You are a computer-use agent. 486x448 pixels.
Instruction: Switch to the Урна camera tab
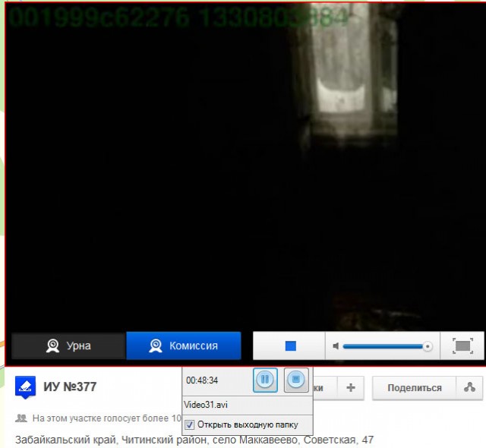[x=68, y=345]
